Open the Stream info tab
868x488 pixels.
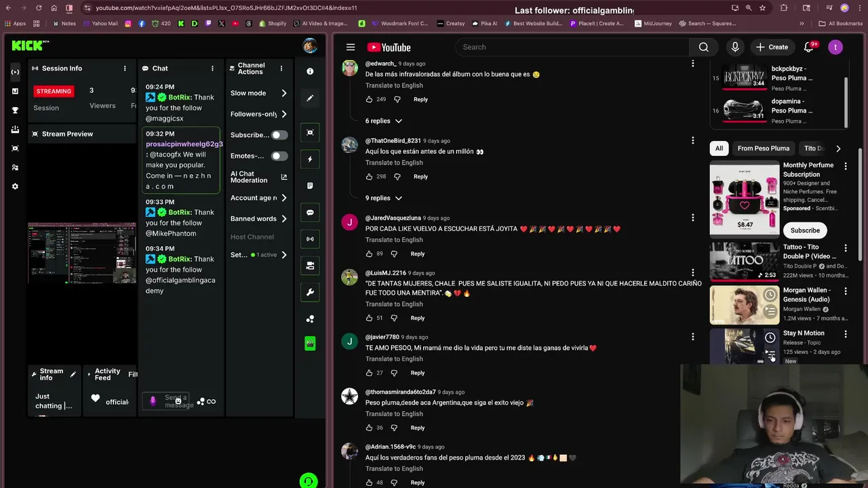coord(52,374)
